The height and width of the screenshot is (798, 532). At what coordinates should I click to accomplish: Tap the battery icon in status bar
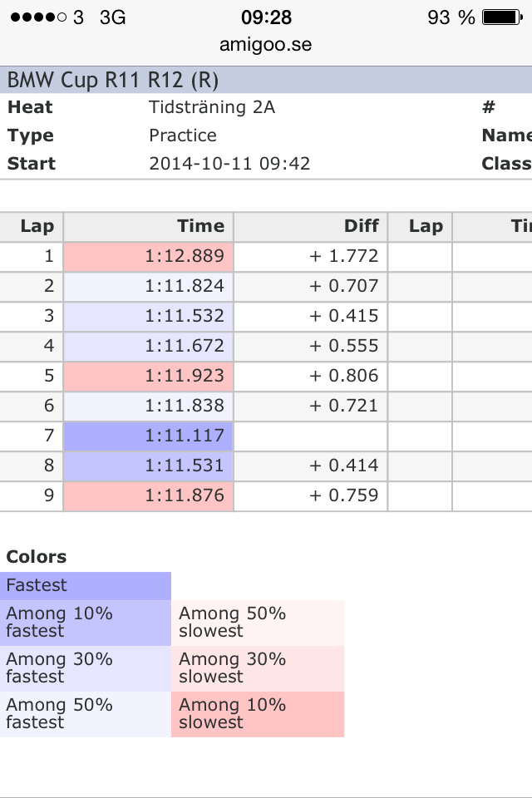(502, 17)
